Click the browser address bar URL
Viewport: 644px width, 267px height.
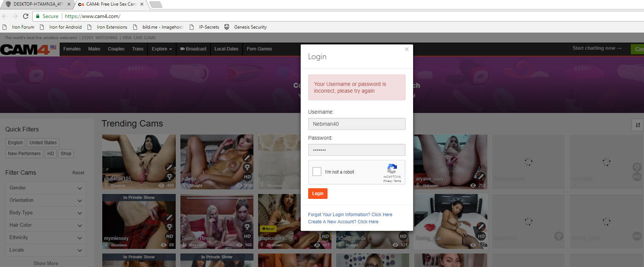92,16
